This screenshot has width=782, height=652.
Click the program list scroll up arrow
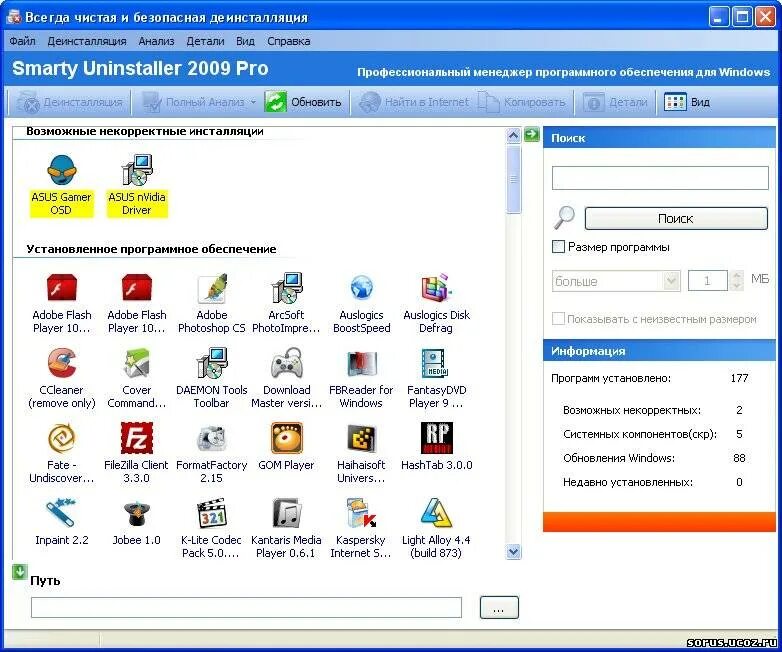(513, 135)
